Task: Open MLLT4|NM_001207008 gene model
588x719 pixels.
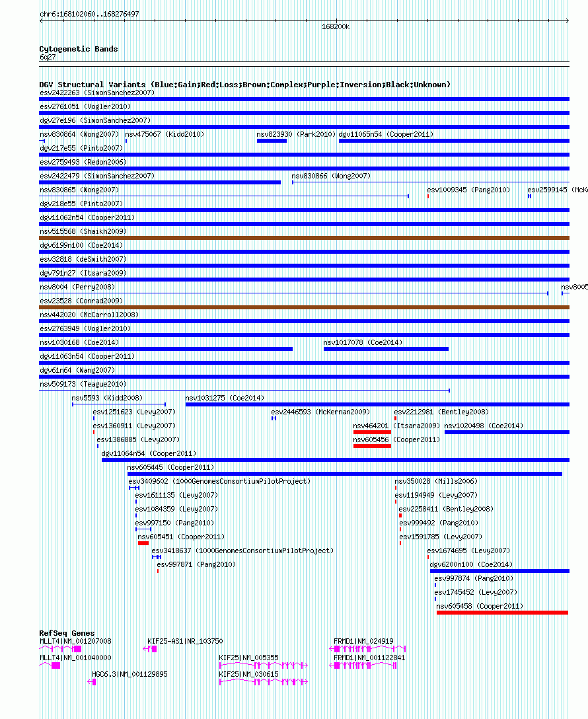Action: point(61,649)
